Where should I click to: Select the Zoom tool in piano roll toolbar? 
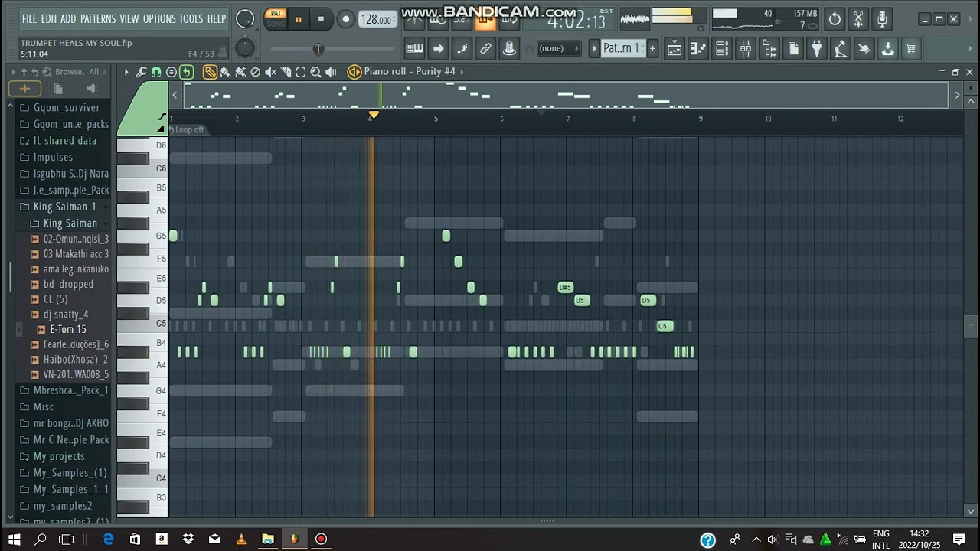[x=315, y=72]
